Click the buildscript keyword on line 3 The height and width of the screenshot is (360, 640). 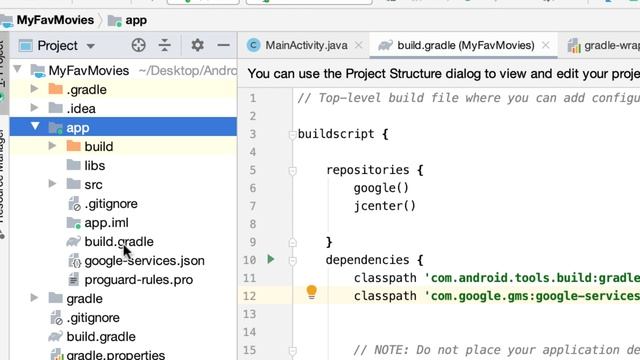pyautogui.click(x=336, y=134)
